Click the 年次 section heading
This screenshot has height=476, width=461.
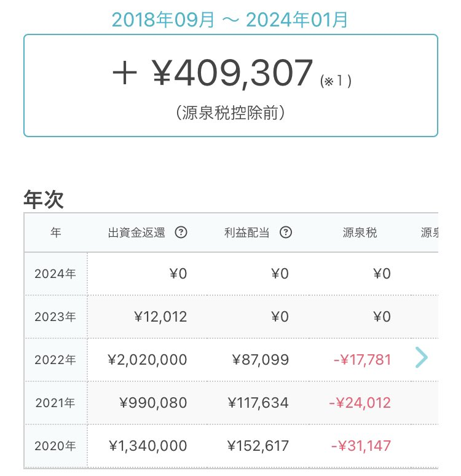click(44, 199)
